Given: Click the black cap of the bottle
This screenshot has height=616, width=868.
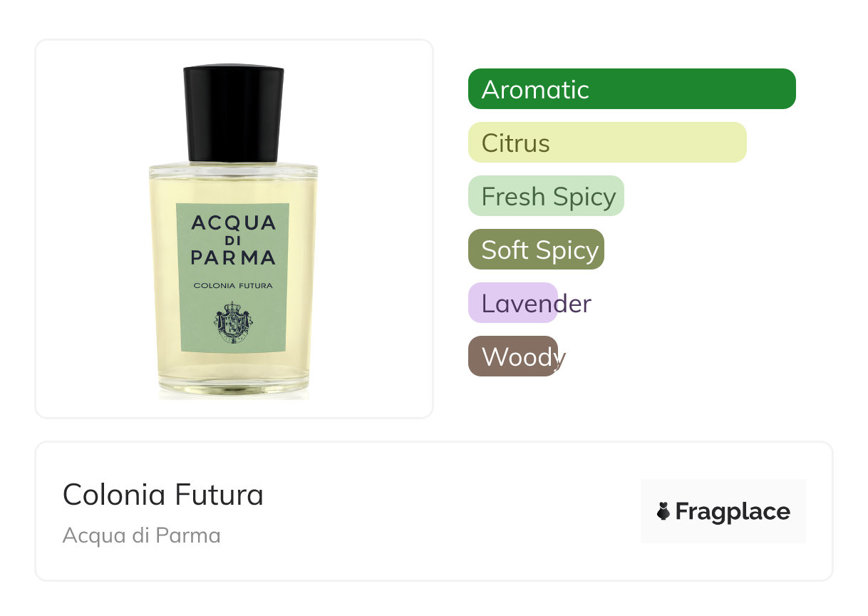Looking at the screenshot, I should [233, 114].
